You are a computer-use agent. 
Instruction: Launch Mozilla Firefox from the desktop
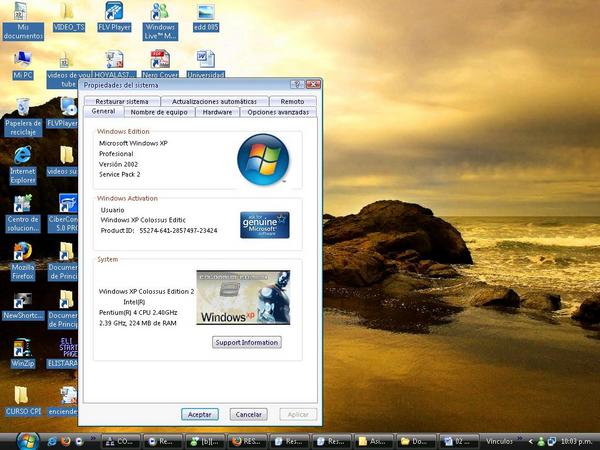point(23,262)
